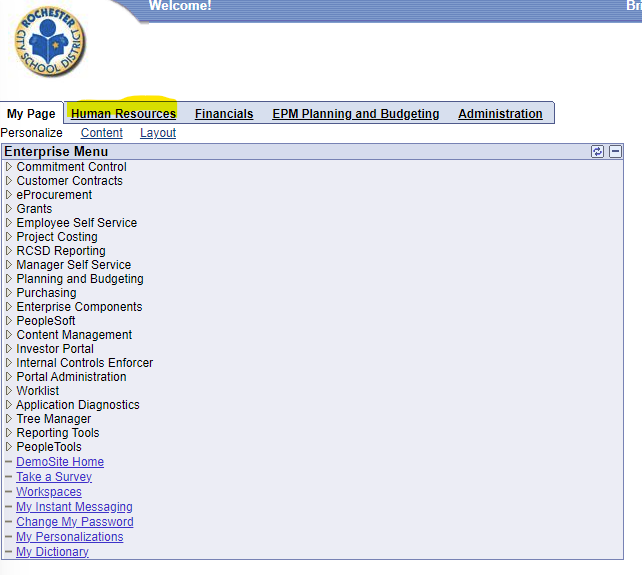Minimize the Enterprise Menu pagelet
The height and width of the screenshot is (575, 642).
pyautogui.click(x=615, y=152)
